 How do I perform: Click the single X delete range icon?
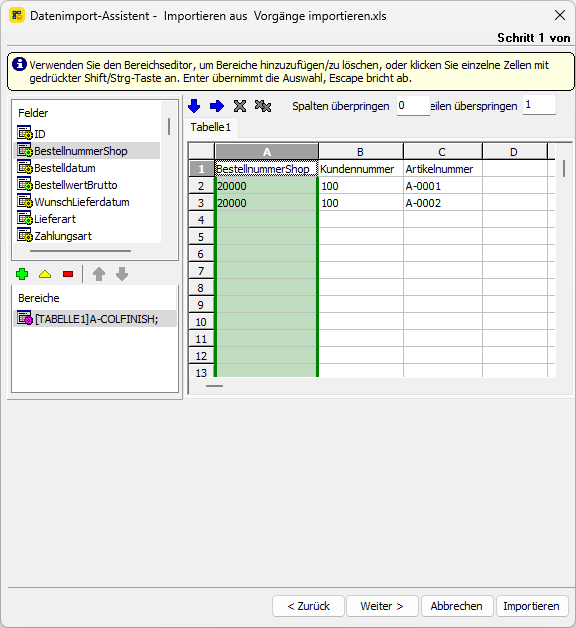(240, 106)
